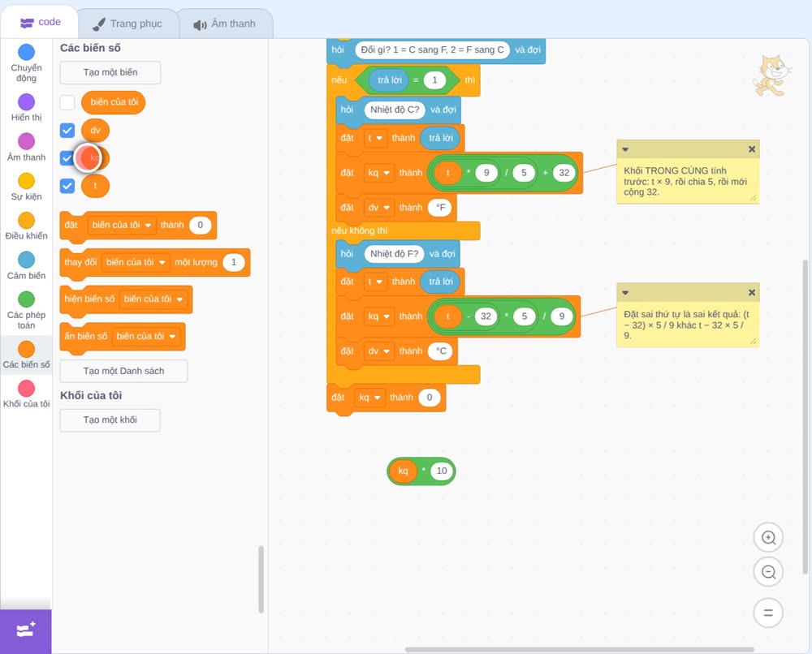Click the add extension button

pos(26,631)
